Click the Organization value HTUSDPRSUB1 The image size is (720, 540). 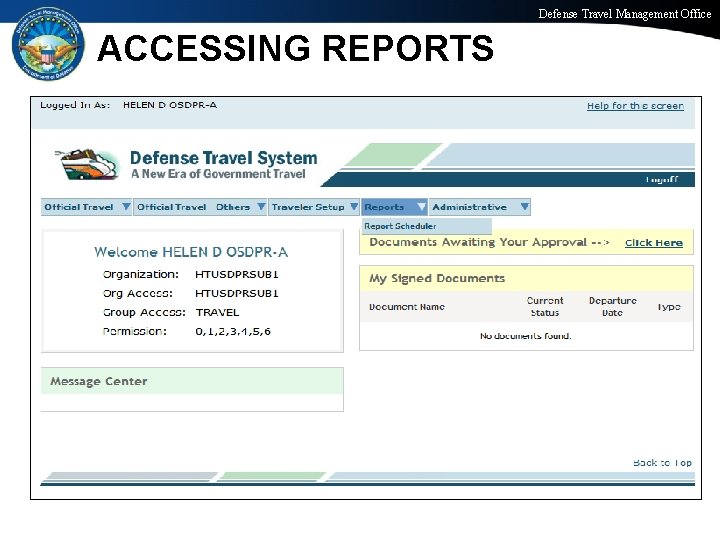236,275
